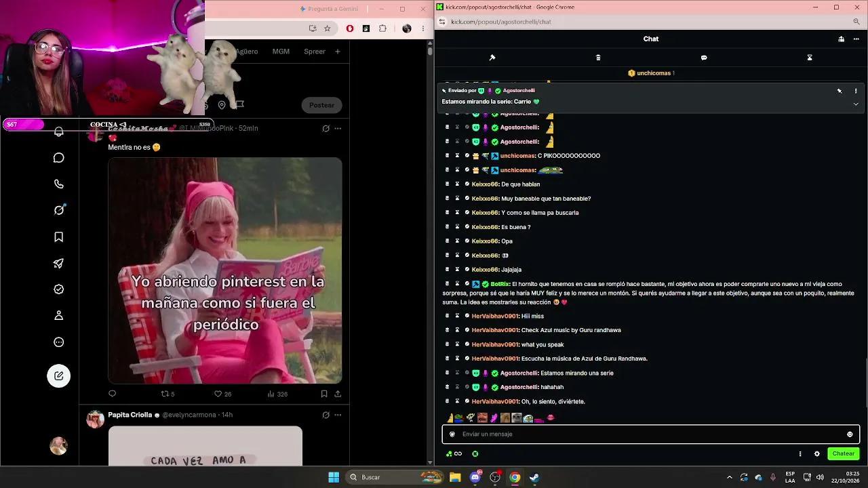The width and height of the screenshot is (868, 488).
Task: Open more options on the 52min post
Action: tap(338, 128)
